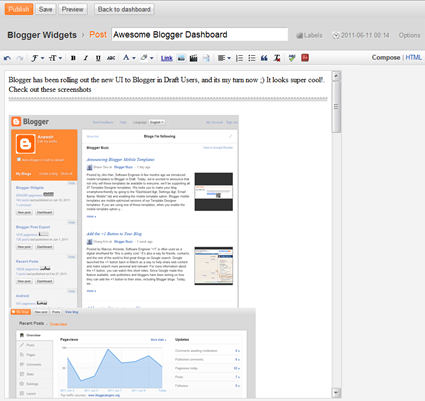Open the 2011-06-11 00:14 schedule setting
The width and height of the screenshot is (425, 401).
click(361, 35)
